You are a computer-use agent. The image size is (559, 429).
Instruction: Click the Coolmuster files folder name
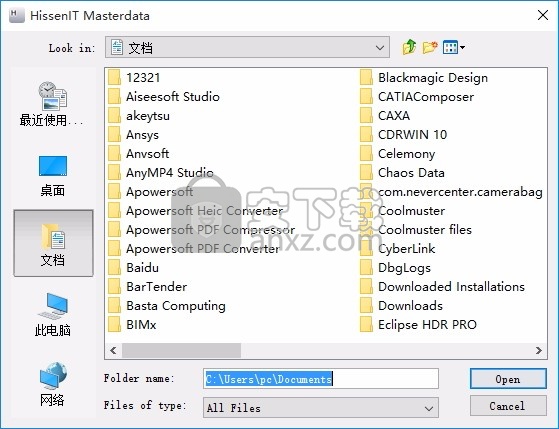(x=425, y=230)
